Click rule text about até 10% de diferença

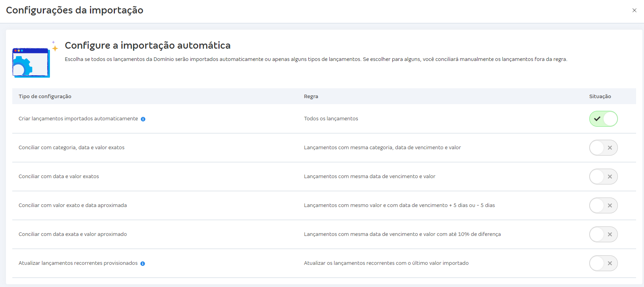tap(402, 234)
